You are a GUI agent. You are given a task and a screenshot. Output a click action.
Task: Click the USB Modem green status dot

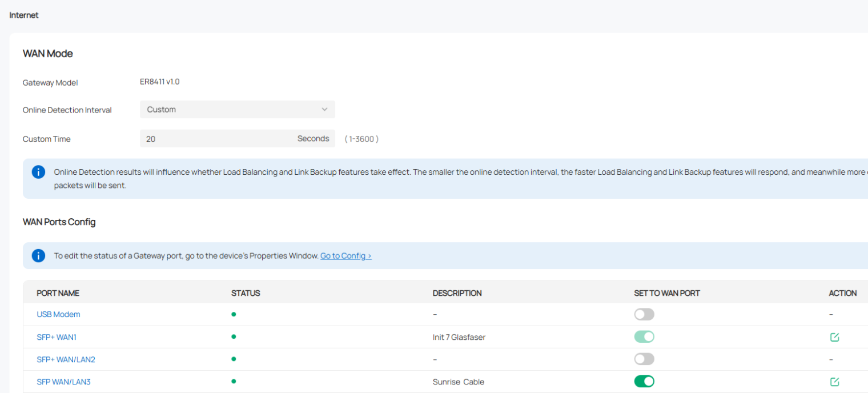pyautogui.click(x=234, y=314)
